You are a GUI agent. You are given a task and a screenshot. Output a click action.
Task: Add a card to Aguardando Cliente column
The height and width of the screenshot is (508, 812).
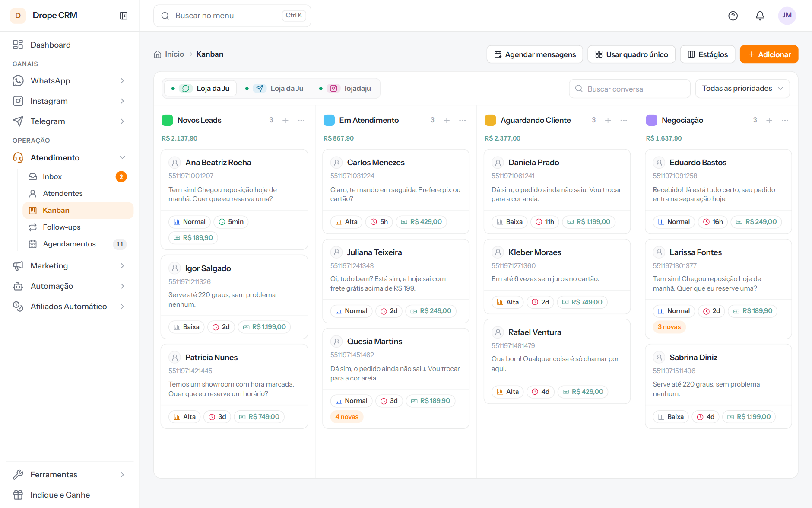608,120
